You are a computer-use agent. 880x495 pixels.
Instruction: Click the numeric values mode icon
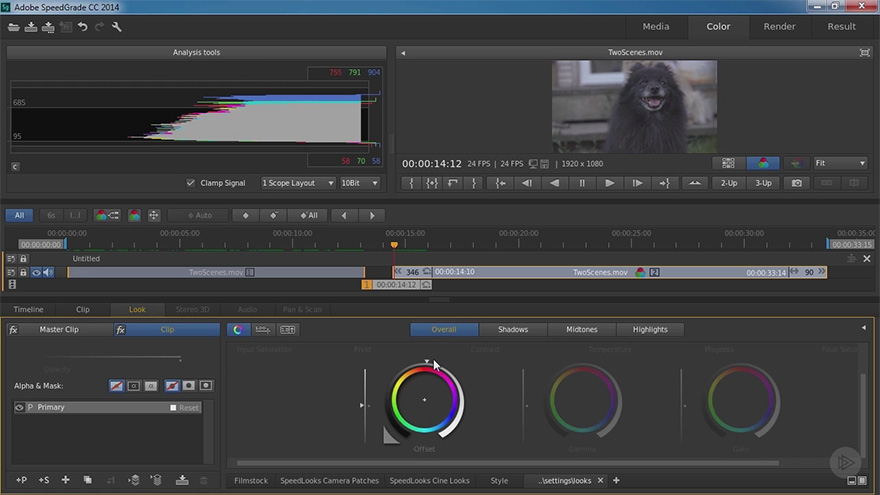287,329
